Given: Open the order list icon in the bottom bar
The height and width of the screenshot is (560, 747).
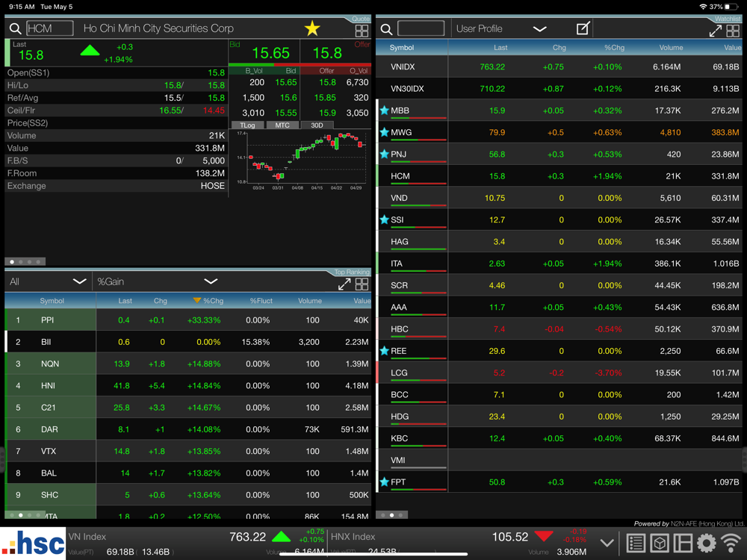Looking at the screenshot, I should pyautogui.click(x=636, y=543).
